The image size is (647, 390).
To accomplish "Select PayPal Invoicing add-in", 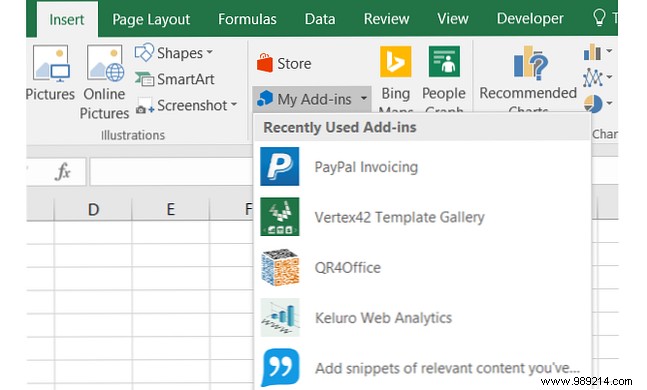I will point(423,167).
